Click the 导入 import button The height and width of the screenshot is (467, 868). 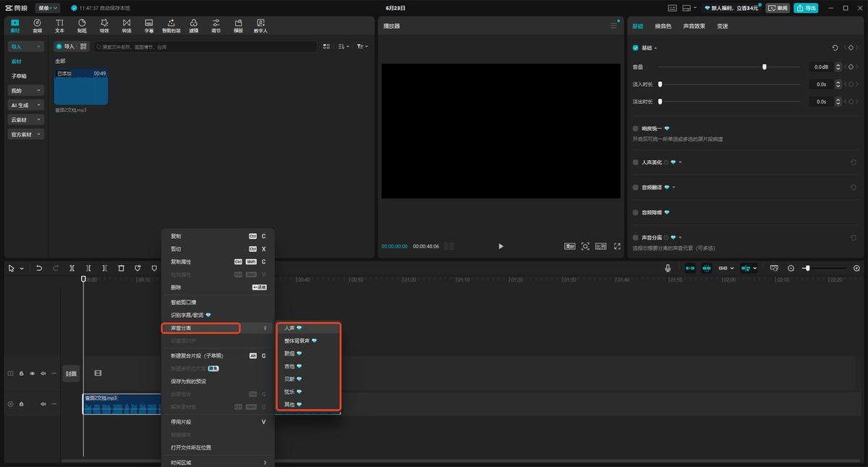(65, 46)
